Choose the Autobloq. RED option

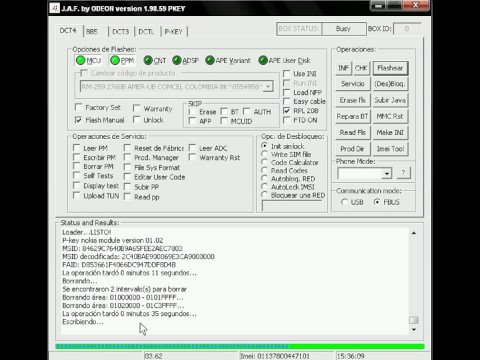(x=265, y=178)
